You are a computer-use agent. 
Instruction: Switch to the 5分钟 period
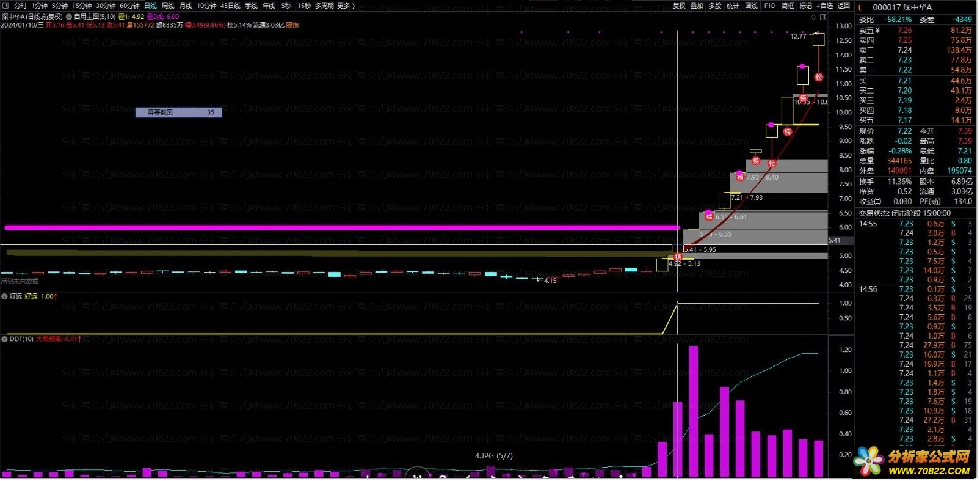(60, 6)
